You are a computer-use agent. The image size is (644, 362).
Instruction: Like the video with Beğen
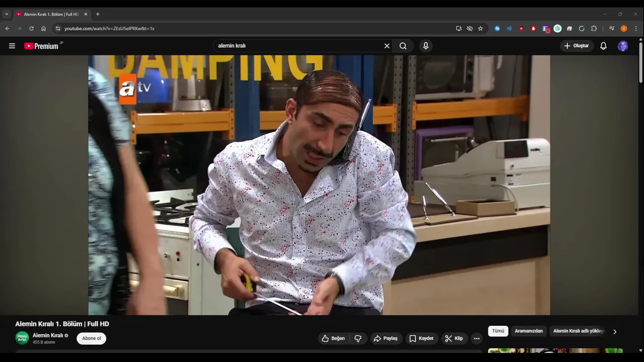pos(333,338)
